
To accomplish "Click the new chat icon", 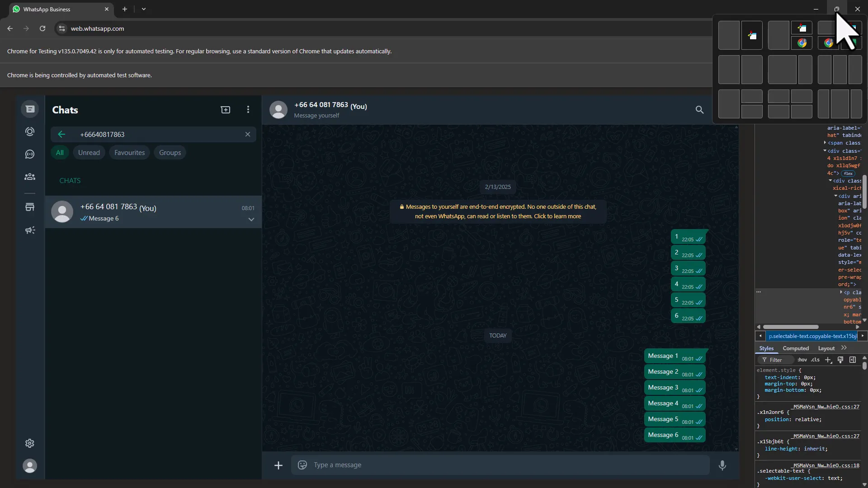I will tap(225, 110).
